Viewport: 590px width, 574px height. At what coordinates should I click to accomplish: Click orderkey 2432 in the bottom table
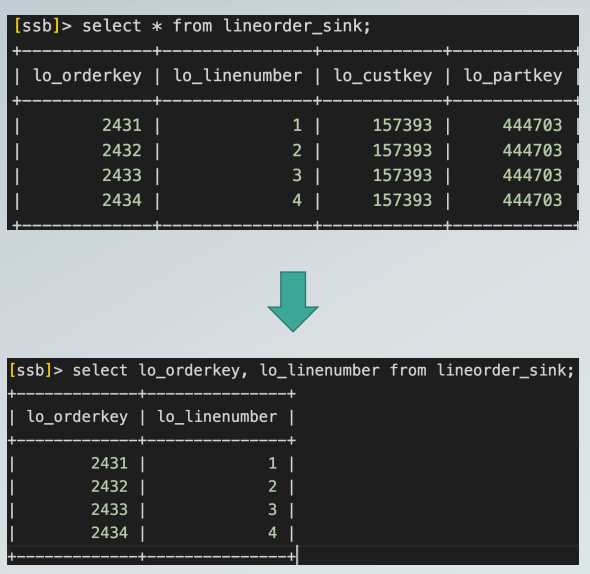coord(109,486)
